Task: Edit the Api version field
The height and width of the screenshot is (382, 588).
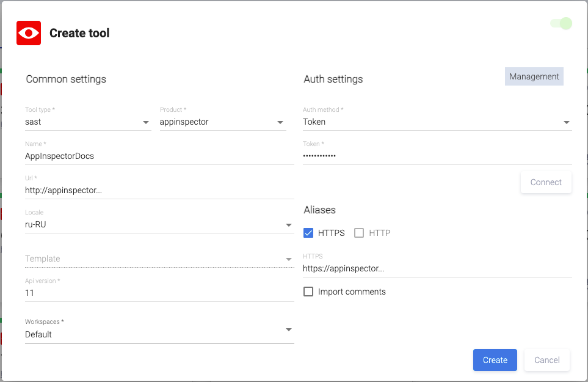Action: coord(159,293)
